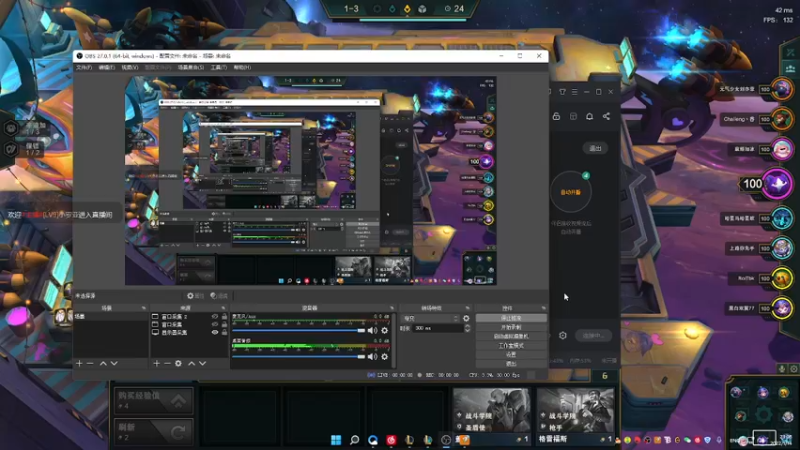Add a new scene with plus icon
This screenshot has height=450, width=800.
click(79, 363)
